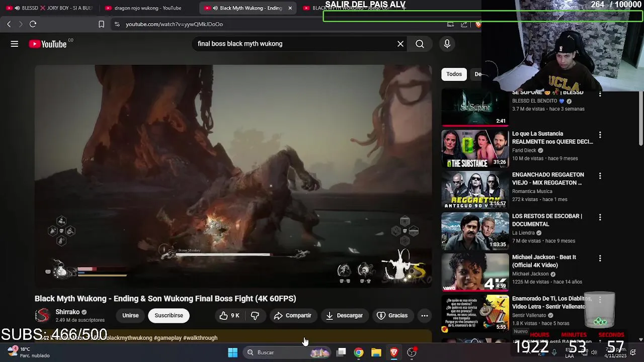Run the search with the magnifier button
Image resolution: width=644 pixels, height=362 pixels.
coord(420,44)
